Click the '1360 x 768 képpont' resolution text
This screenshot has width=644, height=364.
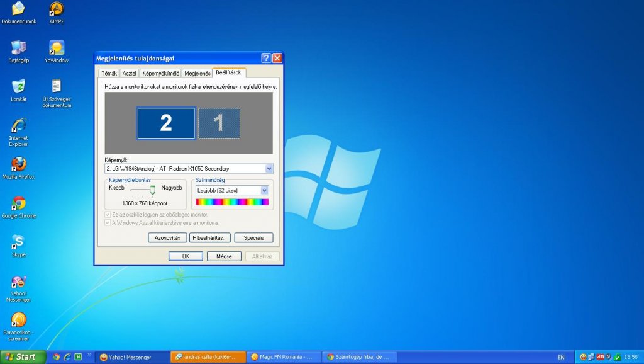point(145,203)
